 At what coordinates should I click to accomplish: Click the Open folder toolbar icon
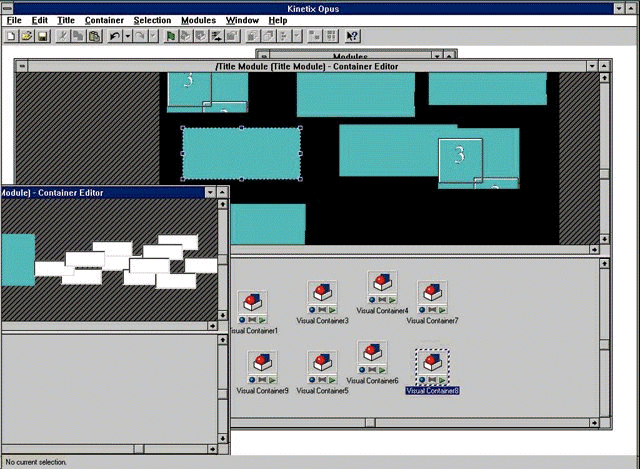[27, 36]
